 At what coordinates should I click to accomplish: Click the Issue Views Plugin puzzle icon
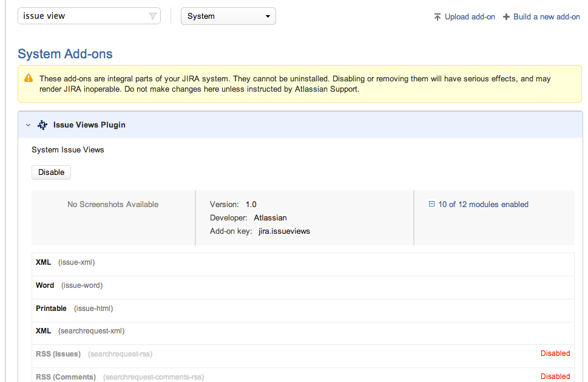pyautogui.click(x=42, y=125)
